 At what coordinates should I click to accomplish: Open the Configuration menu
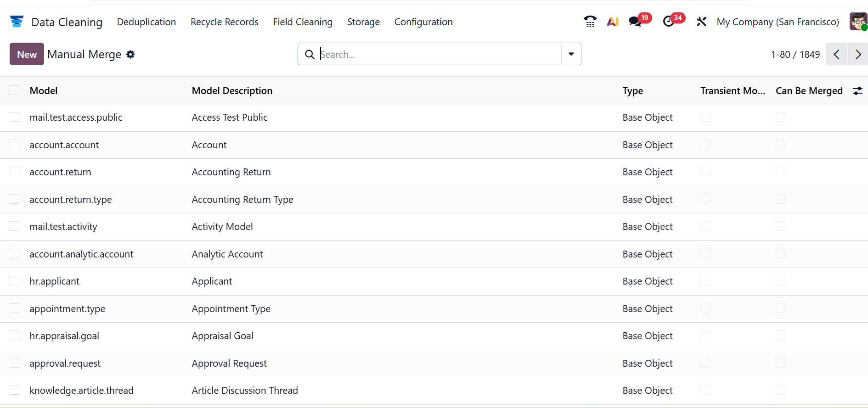423,22
